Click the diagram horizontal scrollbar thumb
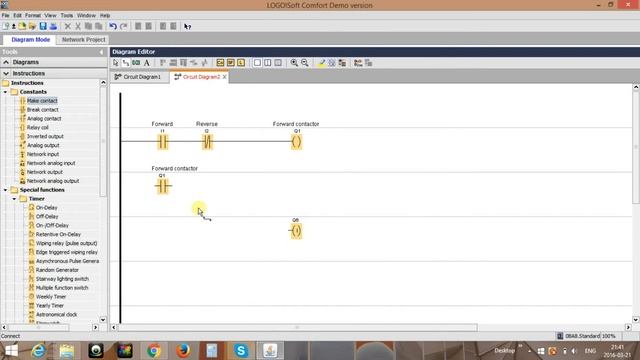 pyautogui.click(x=298, y=327)
